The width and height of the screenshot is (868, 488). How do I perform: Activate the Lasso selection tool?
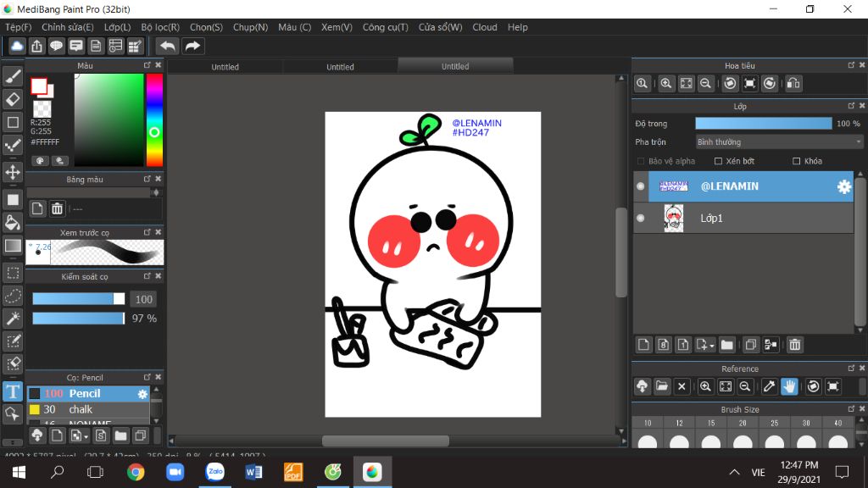point(13,296)
